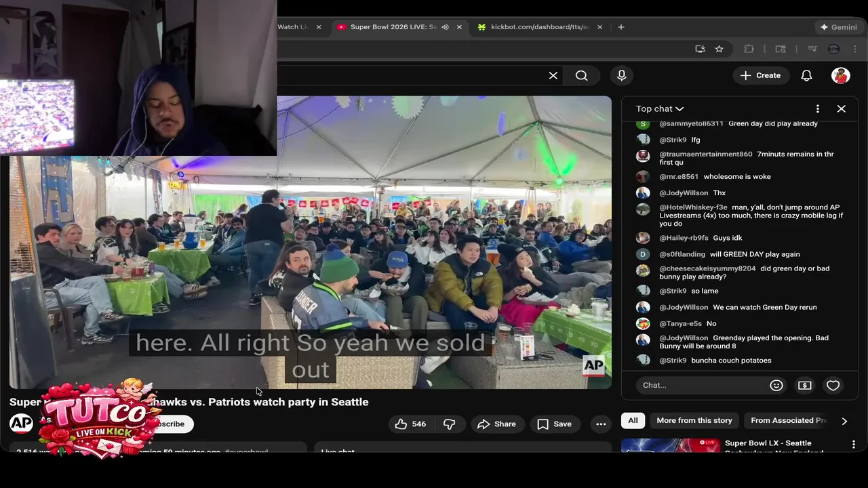This screenshot has width=868, height=488.
Task: Click the @mr.e8561 chat username
Action: pyautogui.click(x=679, y=177)
